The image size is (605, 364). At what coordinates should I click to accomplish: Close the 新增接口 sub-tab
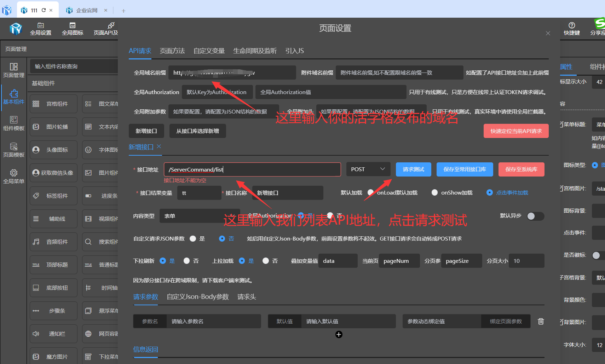159,146
